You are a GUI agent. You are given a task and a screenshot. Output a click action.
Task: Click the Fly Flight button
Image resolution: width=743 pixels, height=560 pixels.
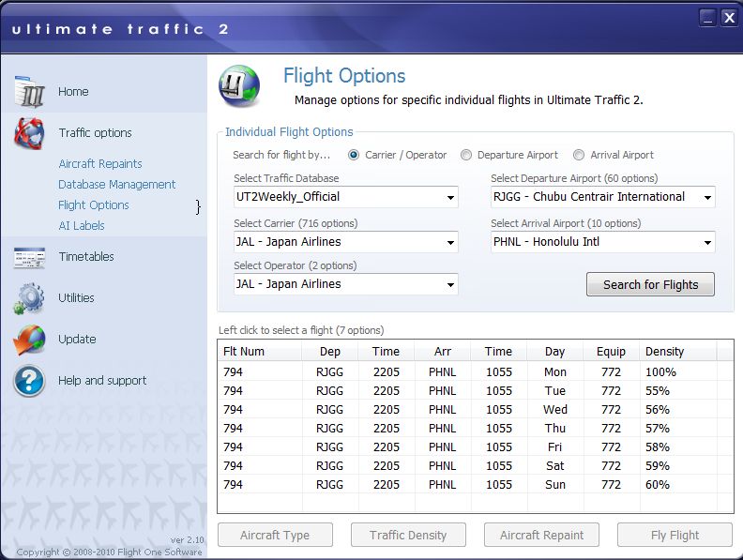[x=675, y=535]
